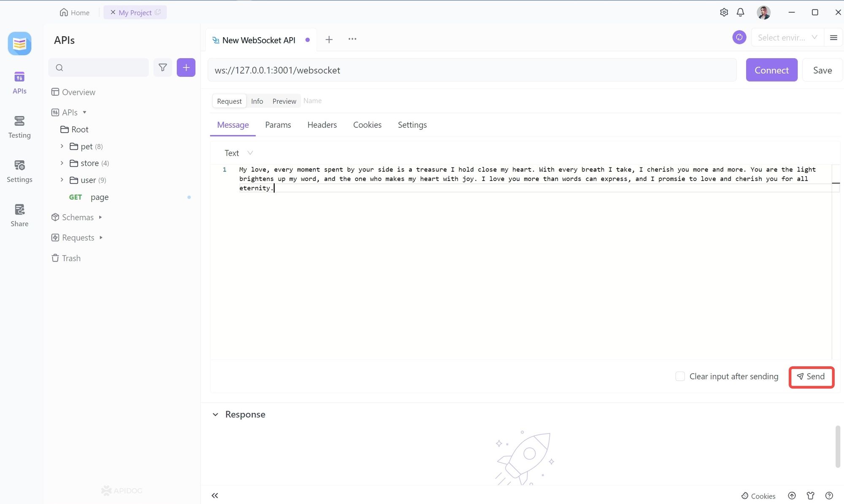Click the filter icon next to search
This screenshot has height=504, width=844.
(162, 67)
